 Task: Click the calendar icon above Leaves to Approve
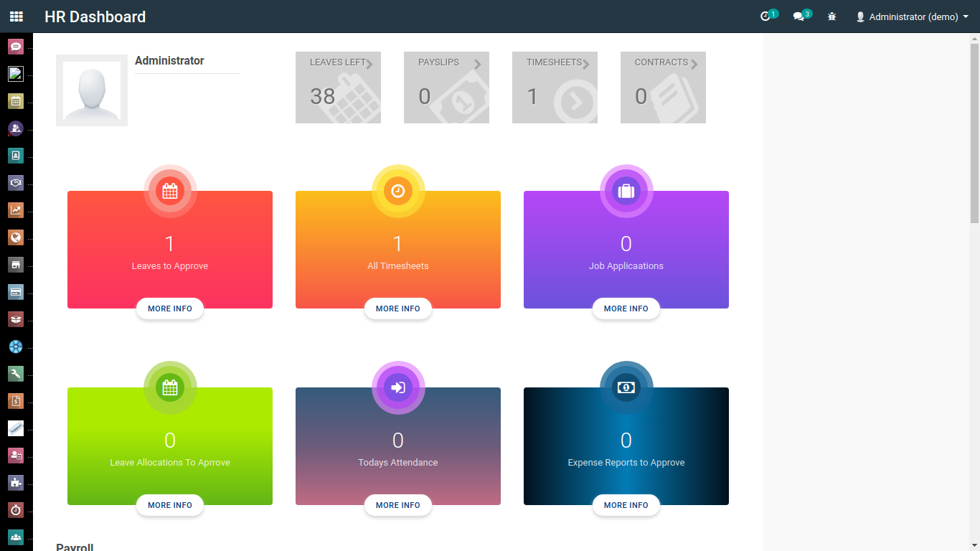point(170,191)
